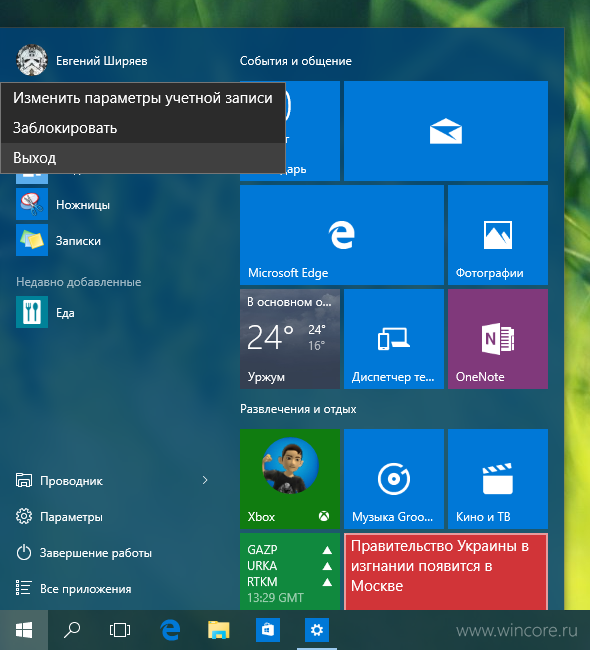Image resolution: width=590 pixels, height=650 pixels.
Task: Open Все приложения list
Action: pos(112,589)
